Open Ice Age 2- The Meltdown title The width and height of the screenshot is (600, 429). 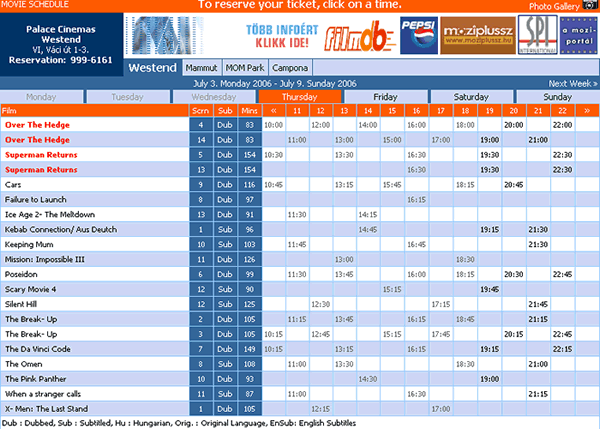click(50, 214)
